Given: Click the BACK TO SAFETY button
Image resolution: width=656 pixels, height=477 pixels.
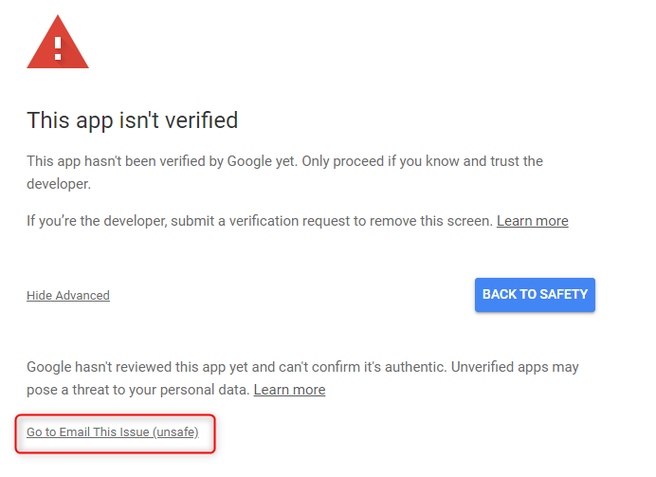Looking at the screenshot, I should (x=535, y=295).
